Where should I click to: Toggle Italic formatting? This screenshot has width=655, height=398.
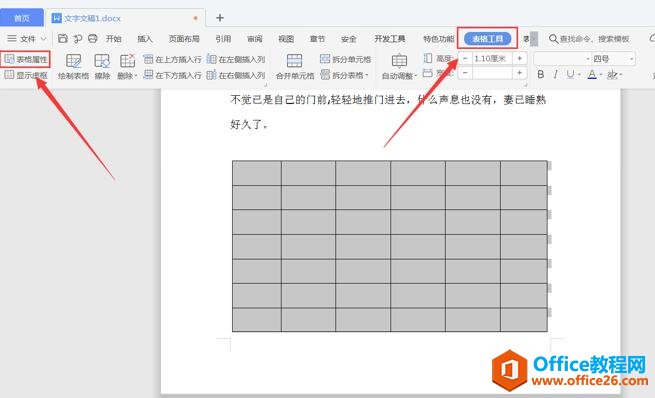[555, 74]
